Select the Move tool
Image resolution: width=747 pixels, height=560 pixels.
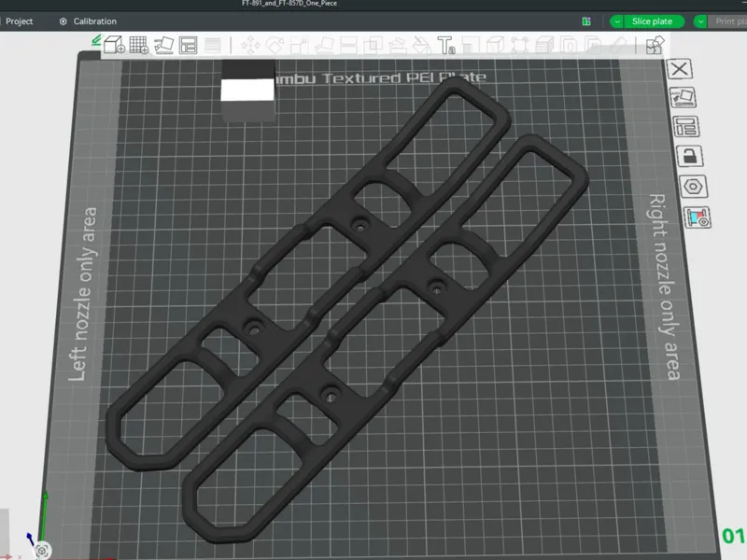[250, 46]
